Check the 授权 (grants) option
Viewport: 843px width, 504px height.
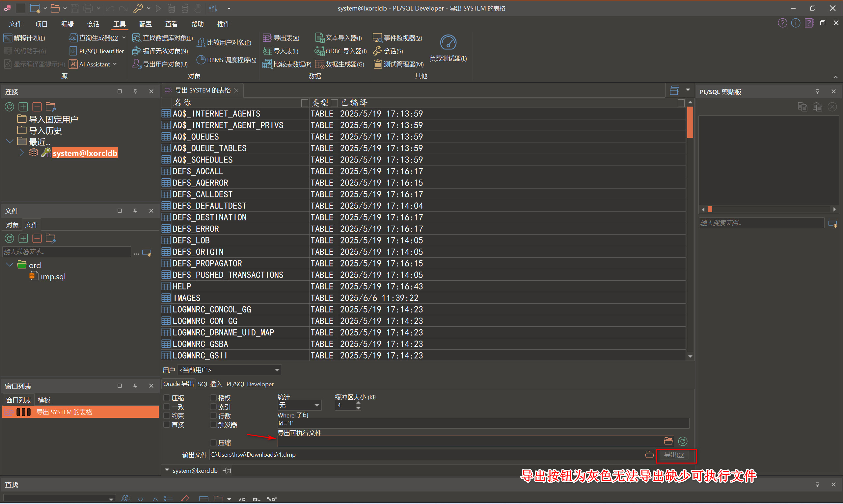(x=213, y=398)
